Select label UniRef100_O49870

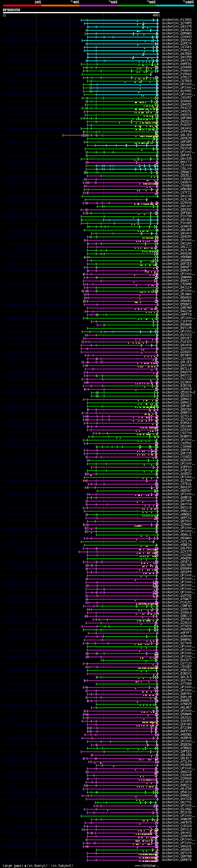pyautogui.click(x=177, y=182)
